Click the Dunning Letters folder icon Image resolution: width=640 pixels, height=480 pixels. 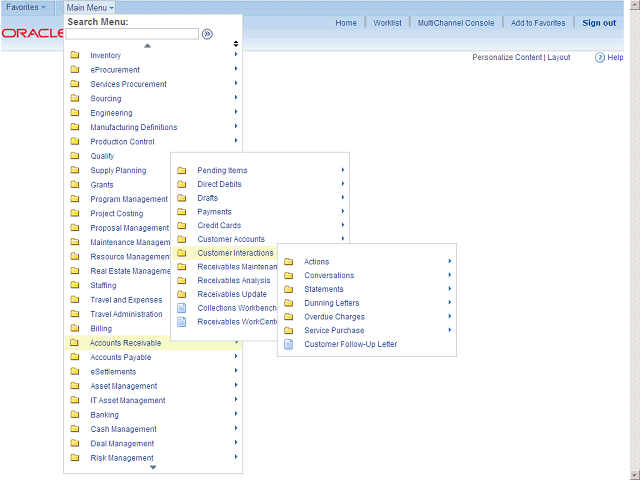pos(289,303)
